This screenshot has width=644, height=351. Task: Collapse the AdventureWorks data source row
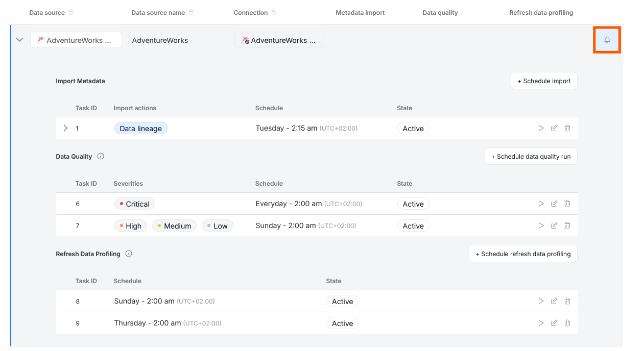[x=19, y=39]
